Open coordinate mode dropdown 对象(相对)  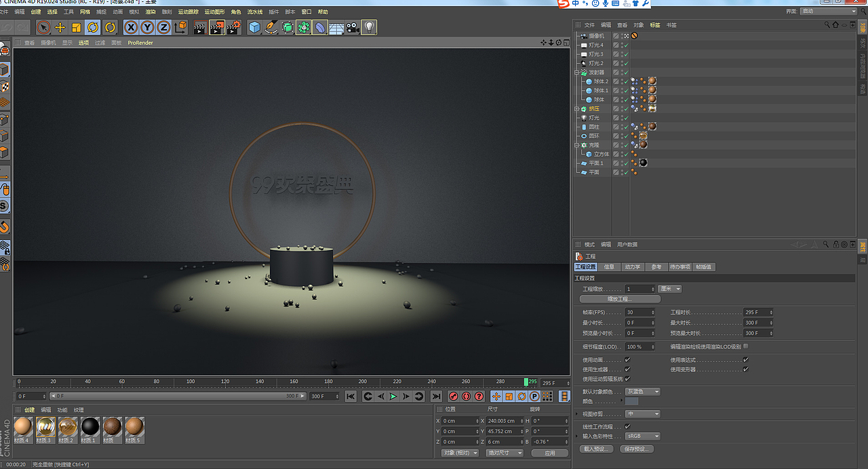[459, 453]
